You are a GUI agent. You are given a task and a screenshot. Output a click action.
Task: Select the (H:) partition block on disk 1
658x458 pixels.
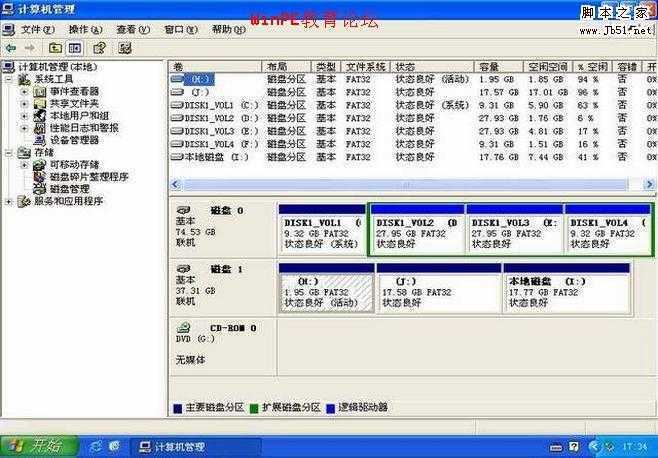[326, 288]
